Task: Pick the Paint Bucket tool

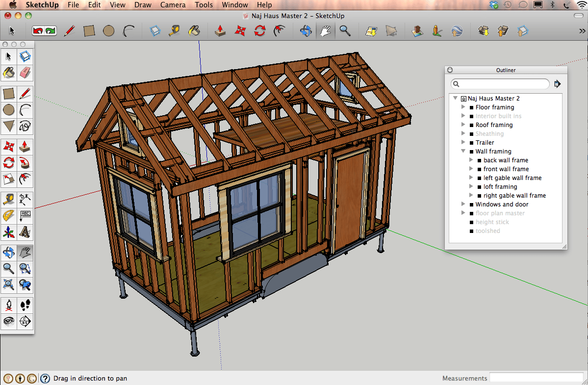Action: coord(7,73)
